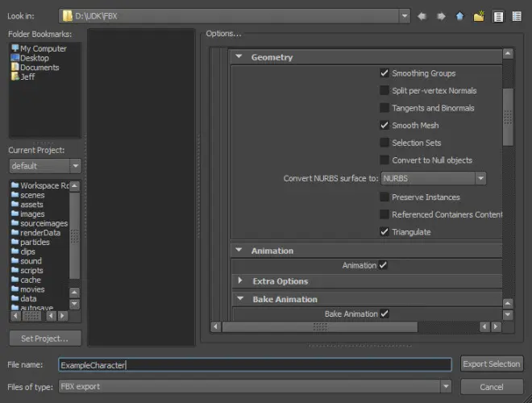Go back using the left arrow icon
532x403 pixels.
pos(422,16)
